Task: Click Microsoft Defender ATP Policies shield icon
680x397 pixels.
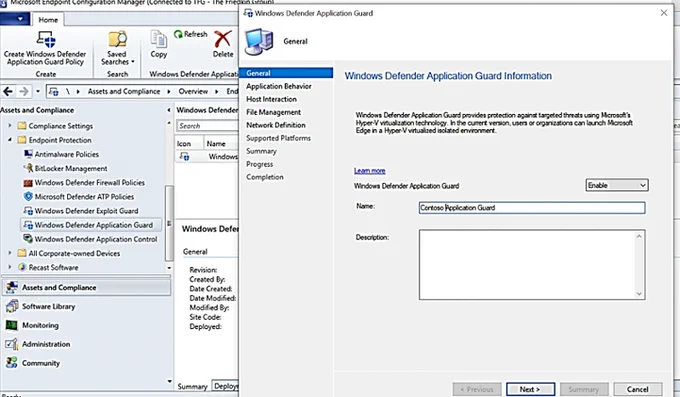Action: 28,197
